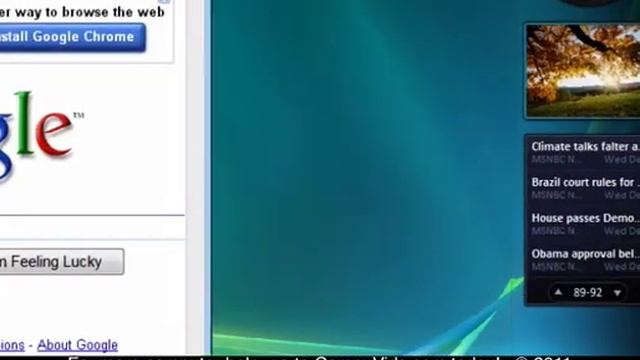Open the autumn tree slideshow gadget picture

(583, 71)
